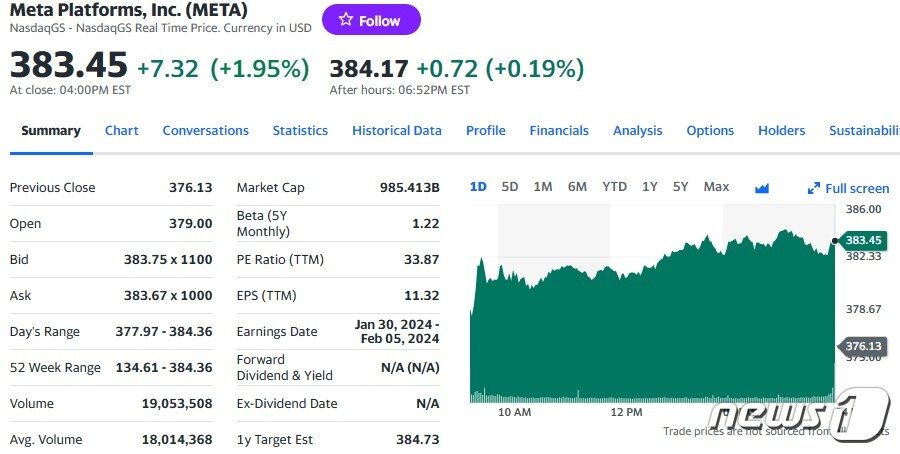Image resolution: width=900 pixels, height=454 pixels.
Task: Switch to the Chart tab
Action: (x=122, y=131)
